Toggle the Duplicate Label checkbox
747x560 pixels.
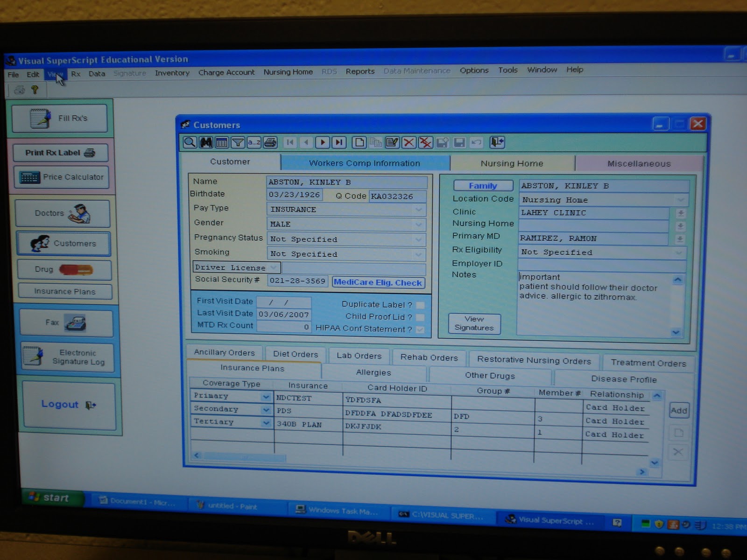[x=421, y=305]
